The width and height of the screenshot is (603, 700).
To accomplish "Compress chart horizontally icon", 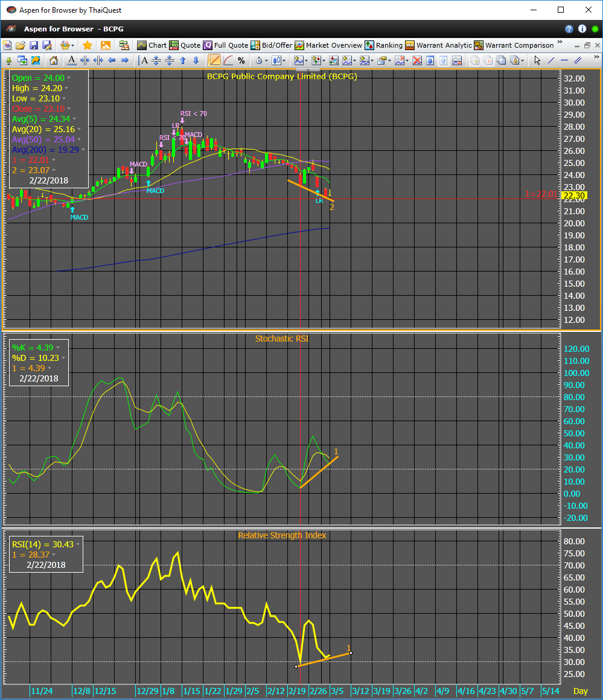I will pyautogui.click(x=98, y=60).
